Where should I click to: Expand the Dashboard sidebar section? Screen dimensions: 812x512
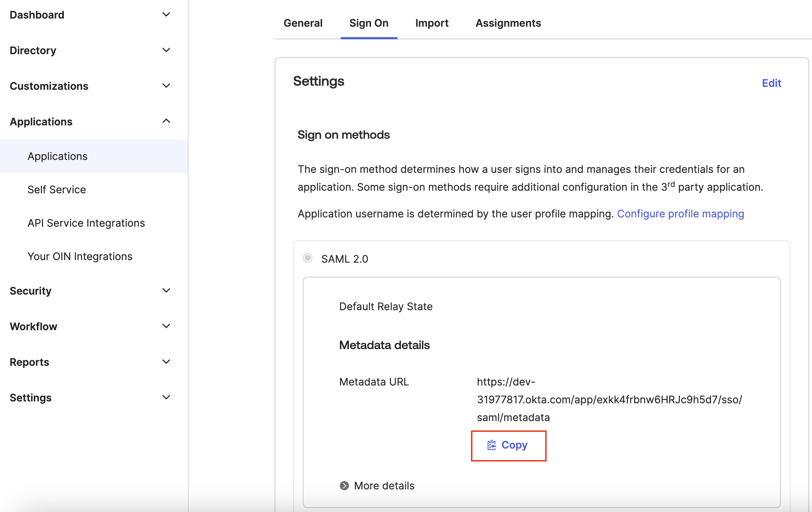pos(166,14)
